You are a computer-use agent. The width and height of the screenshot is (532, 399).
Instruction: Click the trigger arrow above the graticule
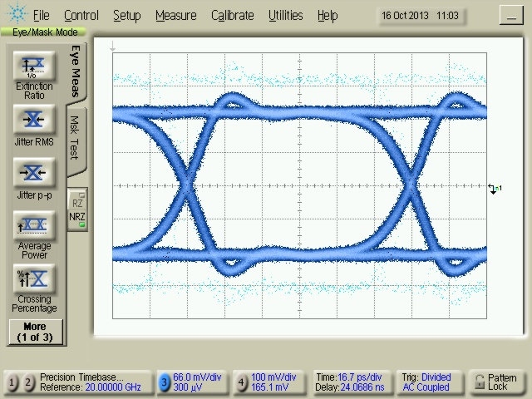(113, 47)
